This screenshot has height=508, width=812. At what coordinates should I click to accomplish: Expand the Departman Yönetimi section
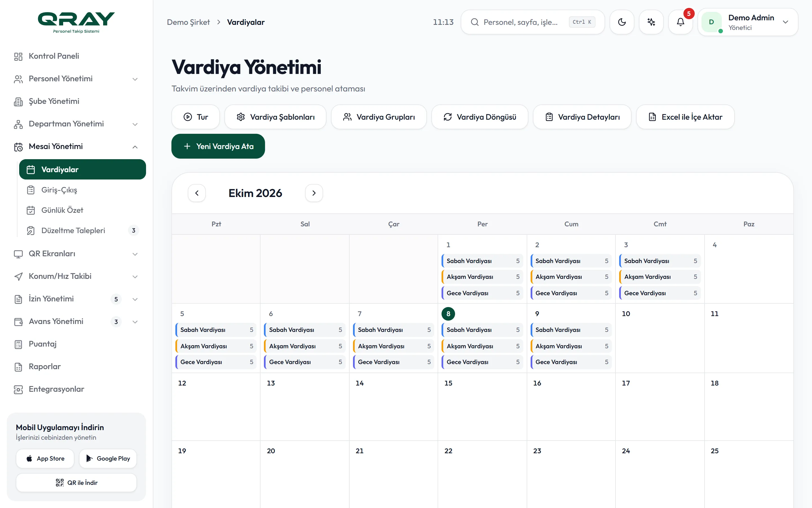point(76,124)
